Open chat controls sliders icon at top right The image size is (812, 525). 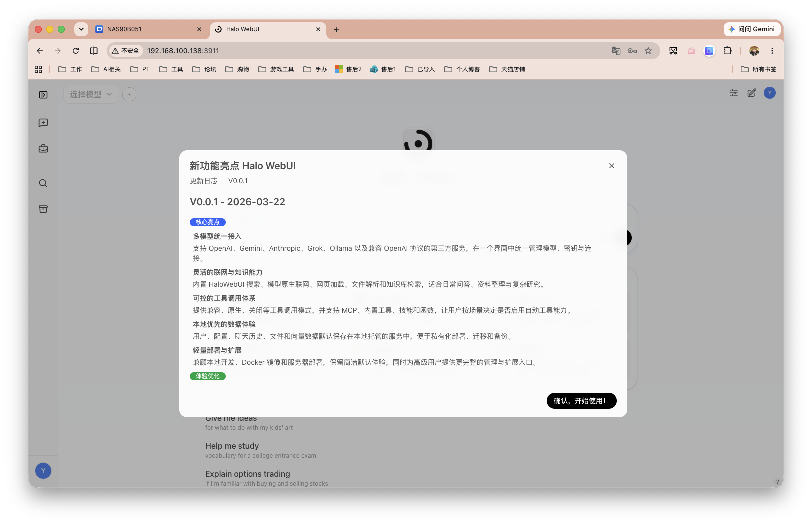tap(734, 93)
